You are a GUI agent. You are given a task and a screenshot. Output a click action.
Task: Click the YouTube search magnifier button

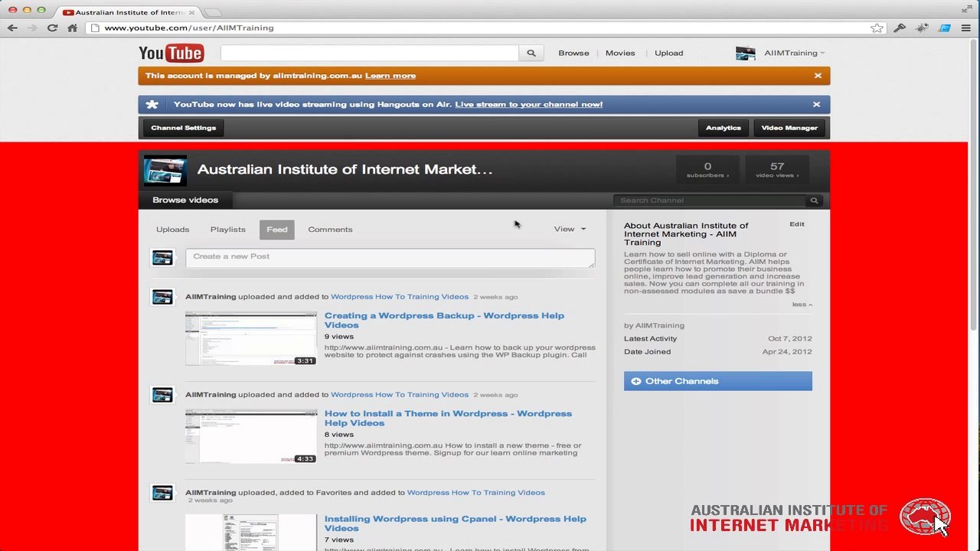click(x=531, y=53)
